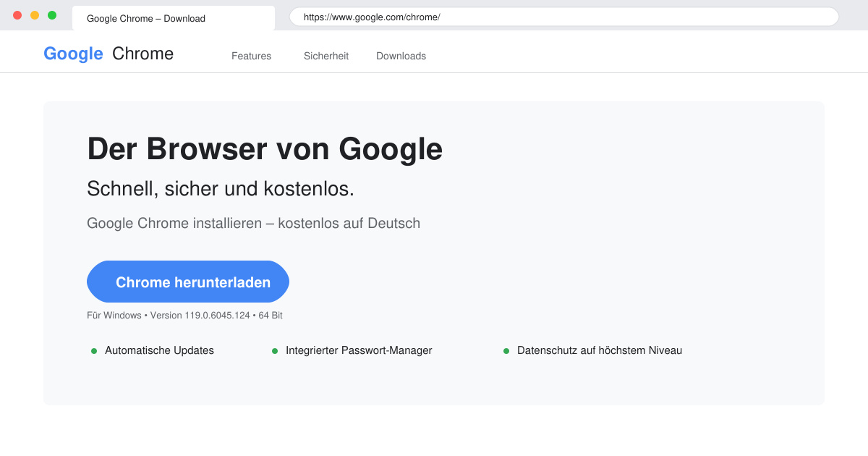Viewport: 868px width, 456px height.
Task: Focus the URL address bar
Action: coord(564,17)
